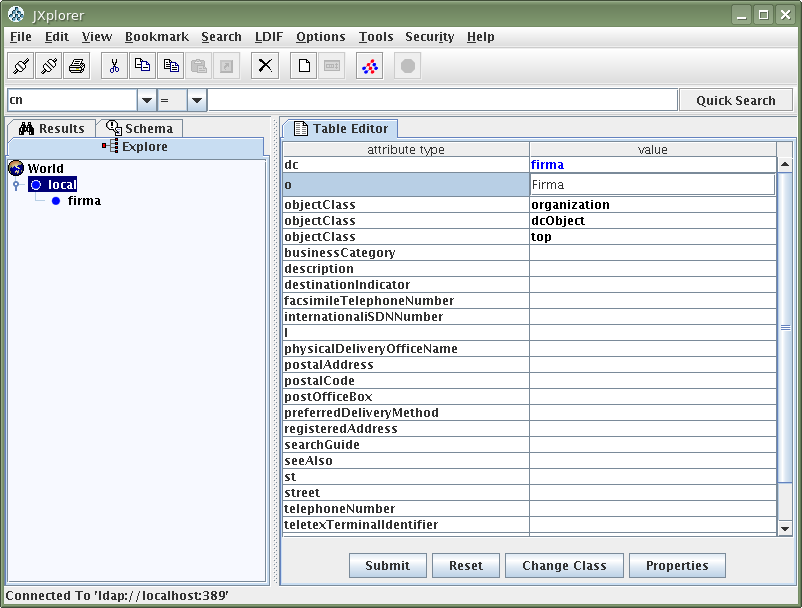Open the equals operator dropdown
Viewport: 802px width, 608px height.
[197, 100]
